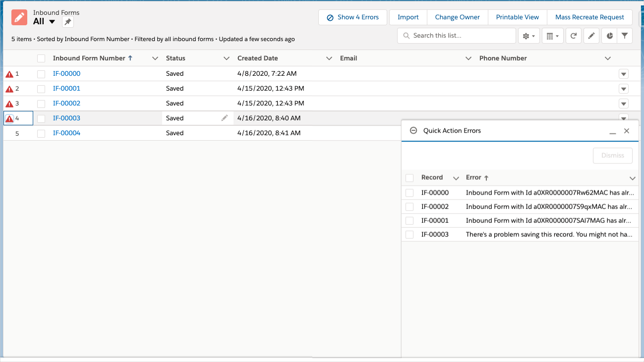Open the charts panel icon
This screenshot has width=644, height=362.
(609, 36)
